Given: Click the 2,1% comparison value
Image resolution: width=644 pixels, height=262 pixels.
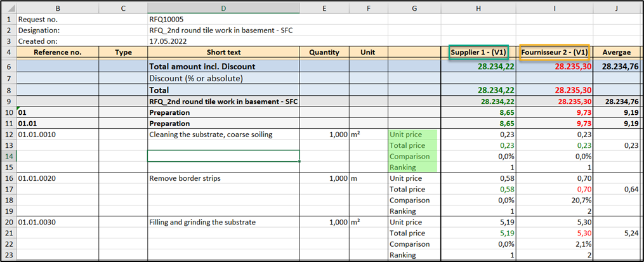Looking at the screenshot, I should tap(582, 244).
